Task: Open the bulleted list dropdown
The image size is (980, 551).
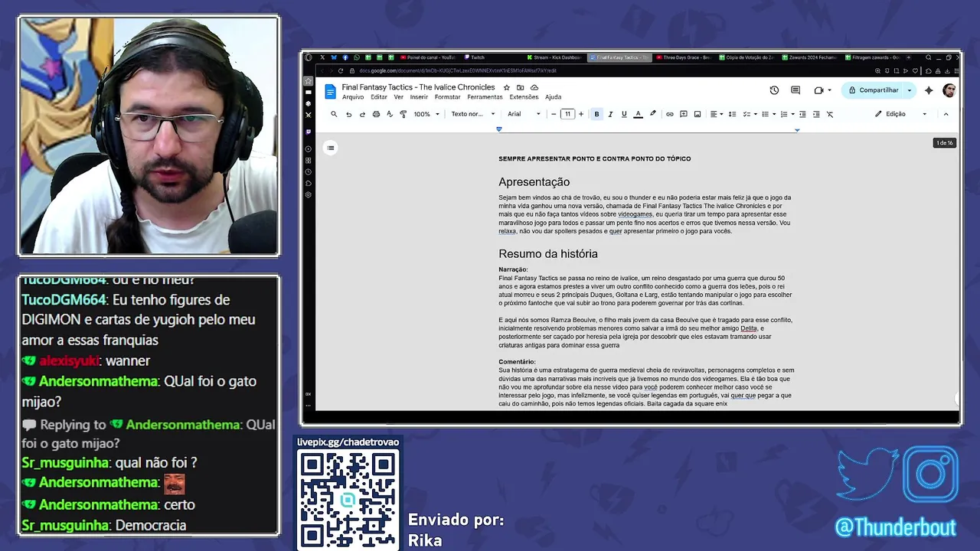Action: pos(768,114)
